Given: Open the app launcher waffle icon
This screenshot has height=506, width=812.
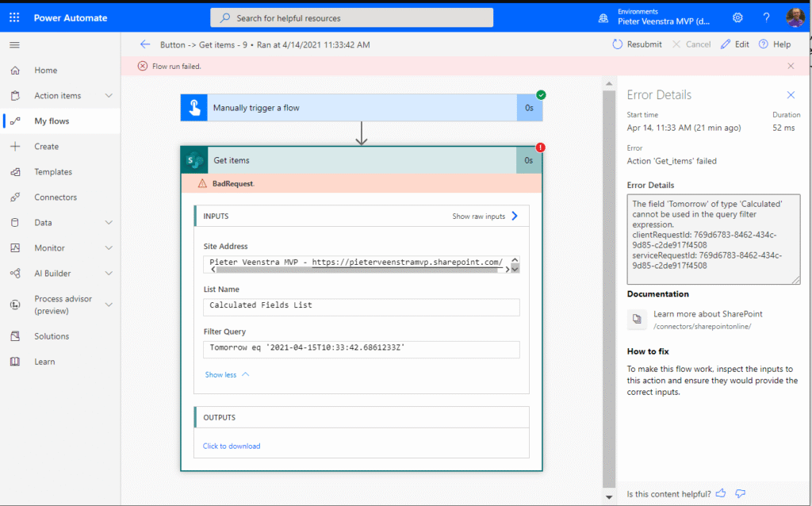Looking at the screenshot, I should coord(14,17).
